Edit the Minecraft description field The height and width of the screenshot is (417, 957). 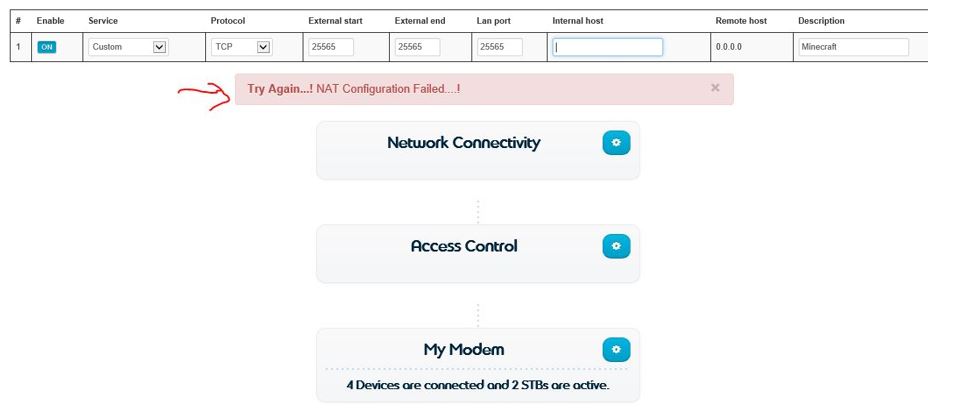pos(853,47)
